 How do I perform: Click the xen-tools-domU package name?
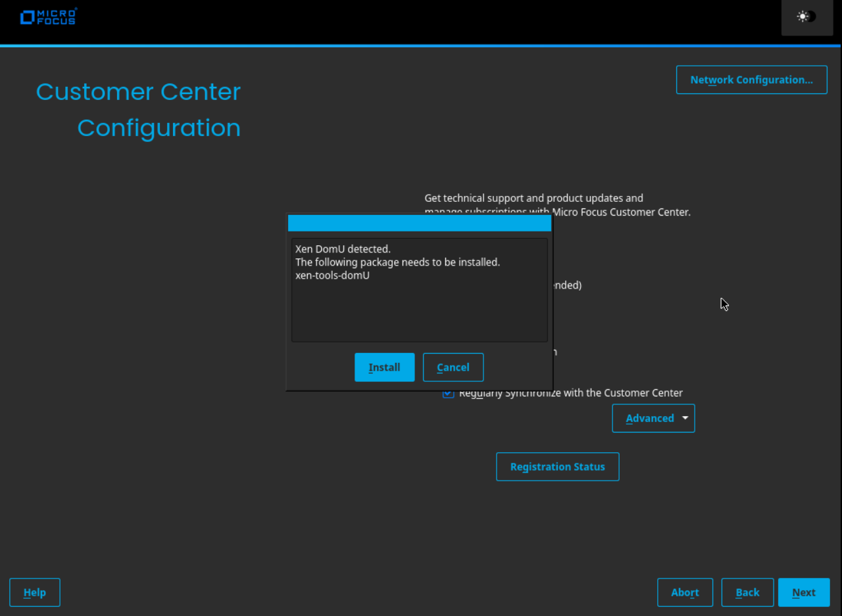pyautogui.click(x=332, y=275)
